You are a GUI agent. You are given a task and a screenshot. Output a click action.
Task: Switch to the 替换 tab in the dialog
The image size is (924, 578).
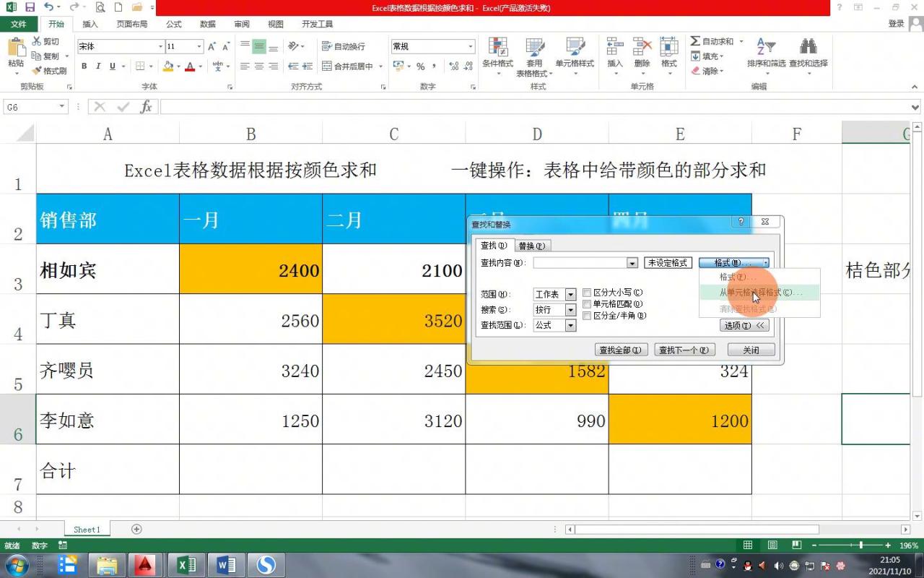(533, 246)
